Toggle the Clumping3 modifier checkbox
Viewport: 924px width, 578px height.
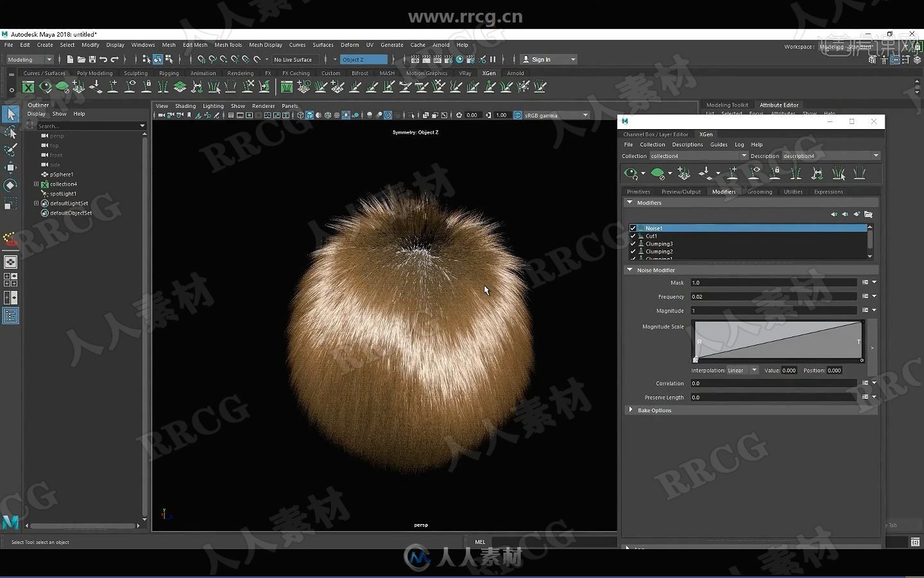tap(633, 243)
